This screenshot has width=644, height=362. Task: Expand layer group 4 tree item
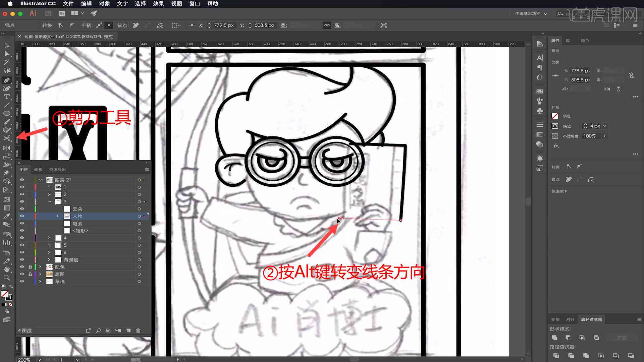point(49,238)
